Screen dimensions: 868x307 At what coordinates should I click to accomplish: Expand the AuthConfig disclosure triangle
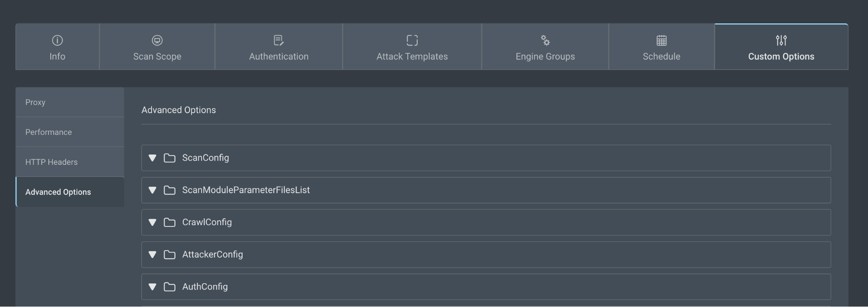click(152, 287)
